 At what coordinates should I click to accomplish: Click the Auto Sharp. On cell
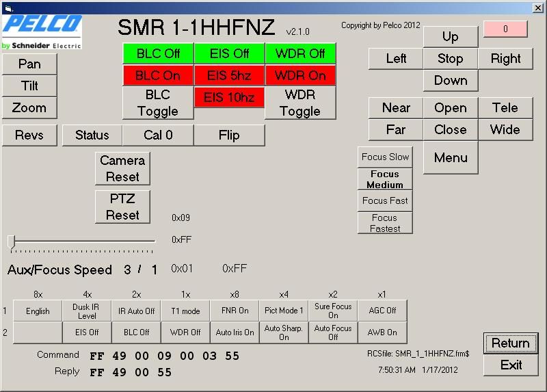pos(284,332)
